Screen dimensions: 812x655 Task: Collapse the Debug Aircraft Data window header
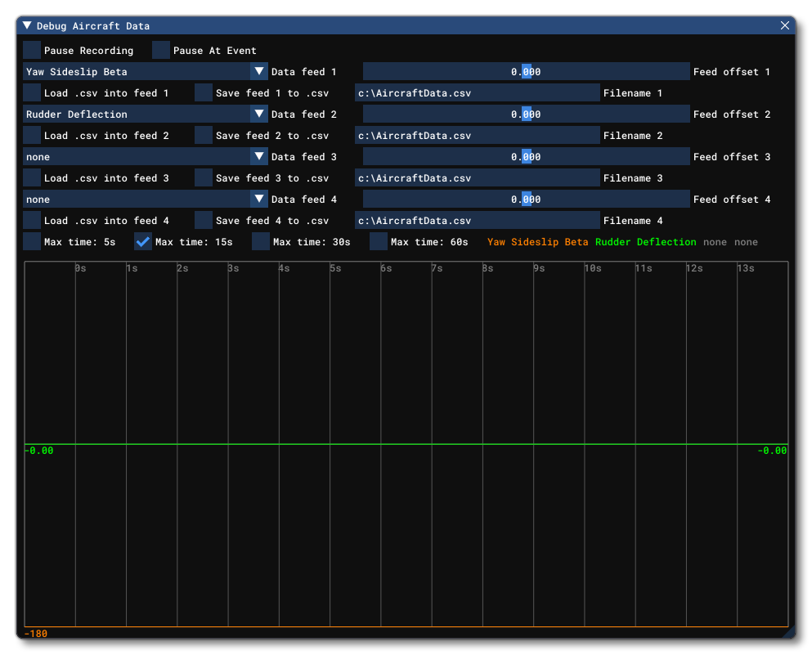pyautogui.click(x=27, y=25)
